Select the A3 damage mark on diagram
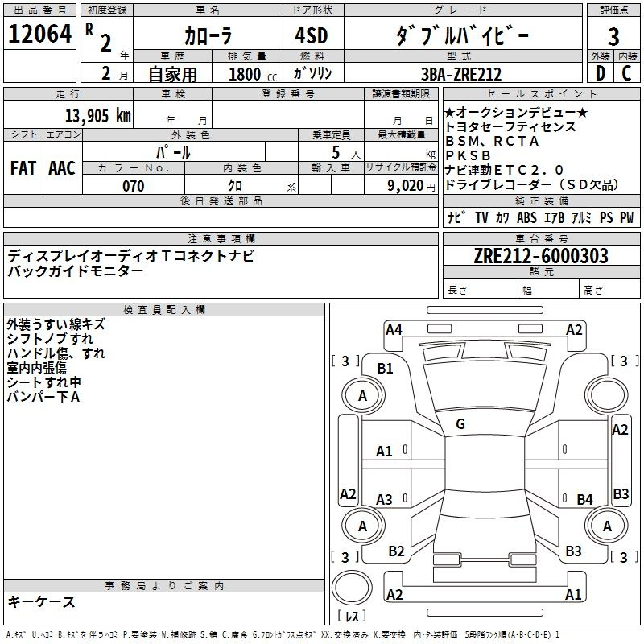Viewport: 644px width, 644px height. (385, 500)
